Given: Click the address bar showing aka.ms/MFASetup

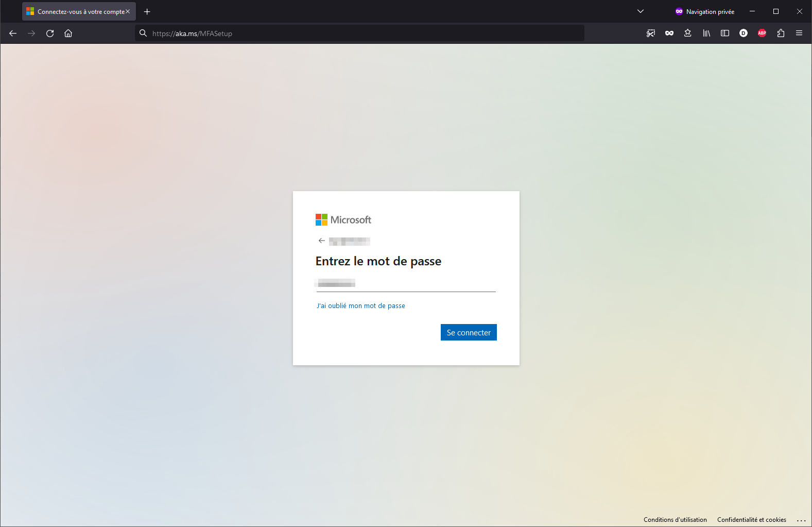Looking at the screenshot, I should [x=359, y=33].
